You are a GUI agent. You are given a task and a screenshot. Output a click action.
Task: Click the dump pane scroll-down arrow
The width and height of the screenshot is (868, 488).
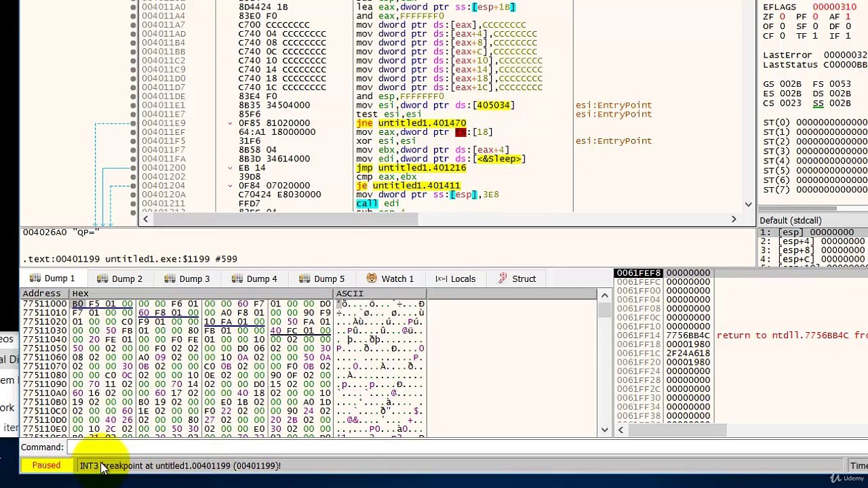pos(604,430)
